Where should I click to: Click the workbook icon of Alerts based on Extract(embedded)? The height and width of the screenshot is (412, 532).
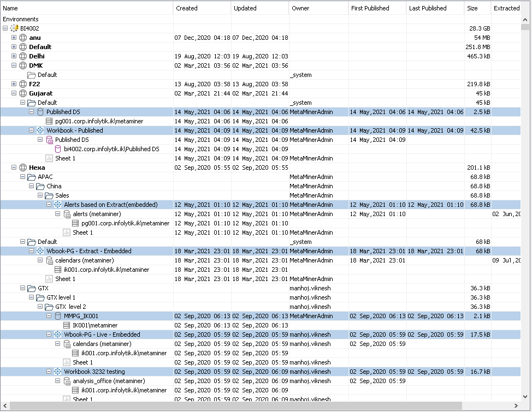click(x=58, y=205)
